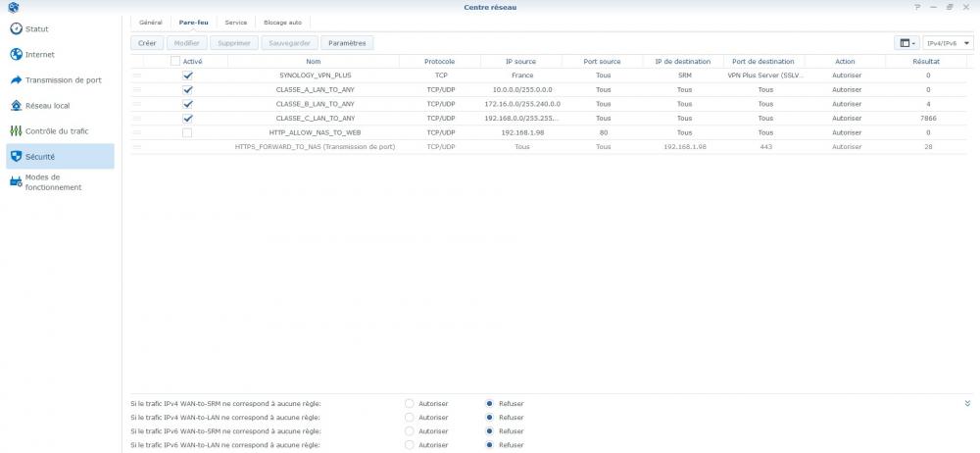Click the France source IP cell
The width and height of the screenshot is (980, 453).
pos(522,75)
